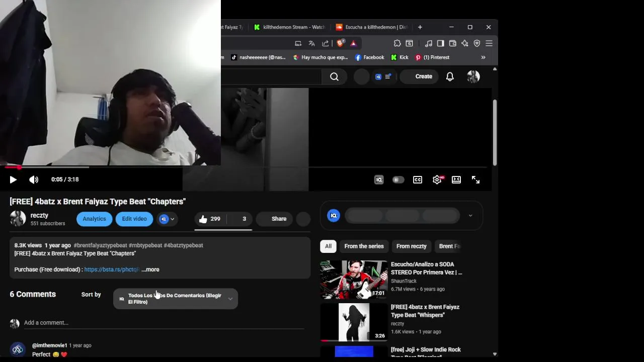644x362 pixels.
Task: Mute the video with the speaker icon
Action: [34, 179]
